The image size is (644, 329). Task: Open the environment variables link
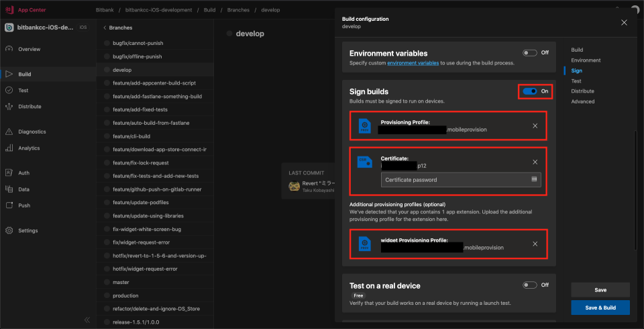click(413, 63)
